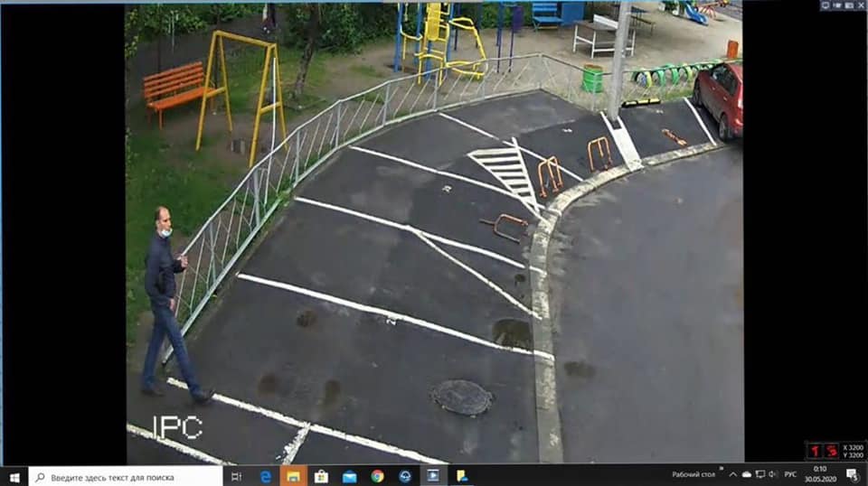Open network settings from the tray
This screenshot has height=486, width=868.
click(x=759, y=474)
